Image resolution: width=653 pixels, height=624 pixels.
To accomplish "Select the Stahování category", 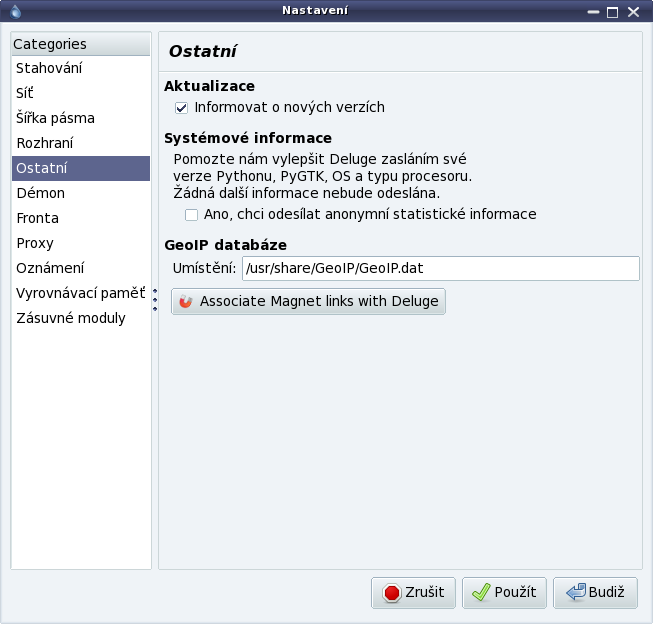I will click(49, 68).
